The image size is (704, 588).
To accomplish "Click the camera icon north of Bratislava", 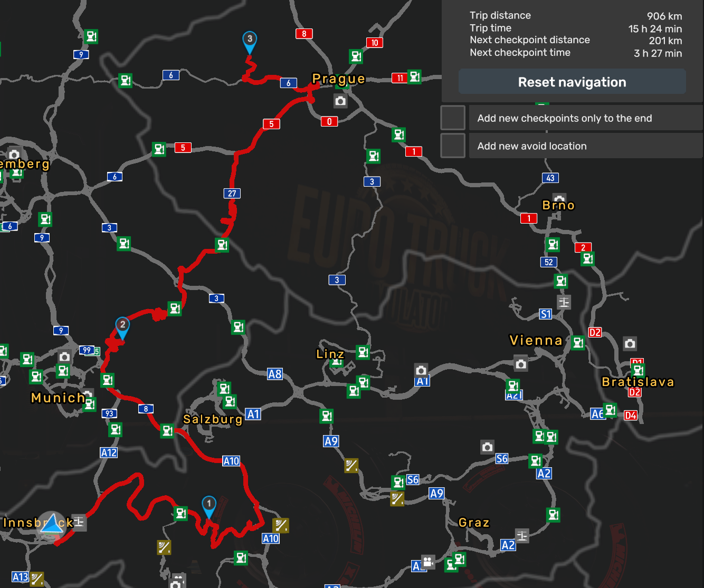I will click(630, 344).
